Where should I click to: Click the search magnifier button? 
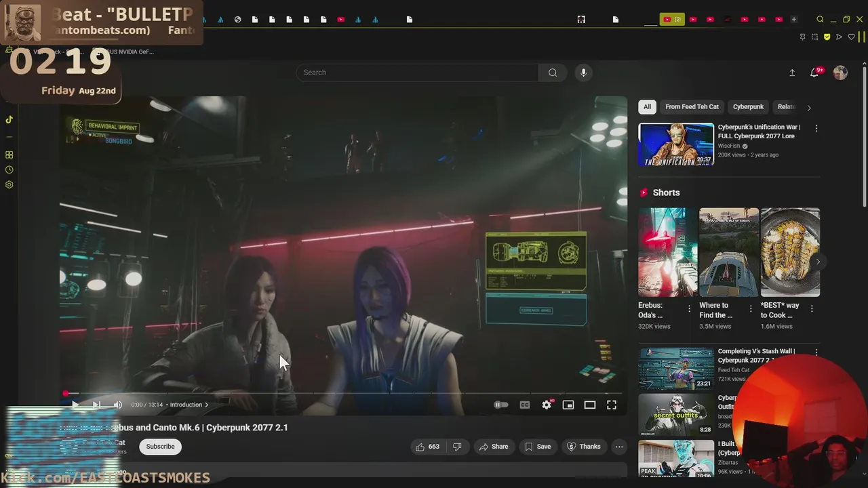pos(553,73)
